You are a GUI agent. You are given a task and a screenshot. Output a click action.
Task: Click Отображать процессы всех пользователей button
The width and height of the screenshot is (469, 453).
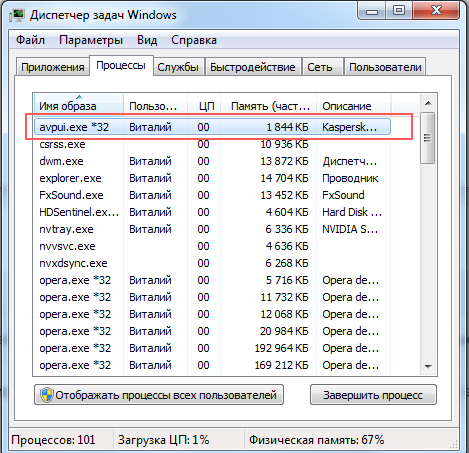click(159, 395)
